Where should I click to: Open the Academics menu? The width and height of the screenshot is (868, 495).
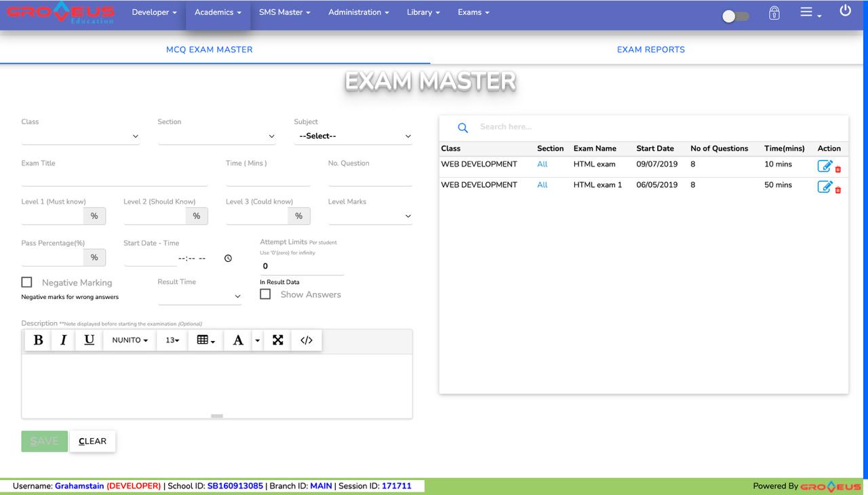click(x=217, y=12)
